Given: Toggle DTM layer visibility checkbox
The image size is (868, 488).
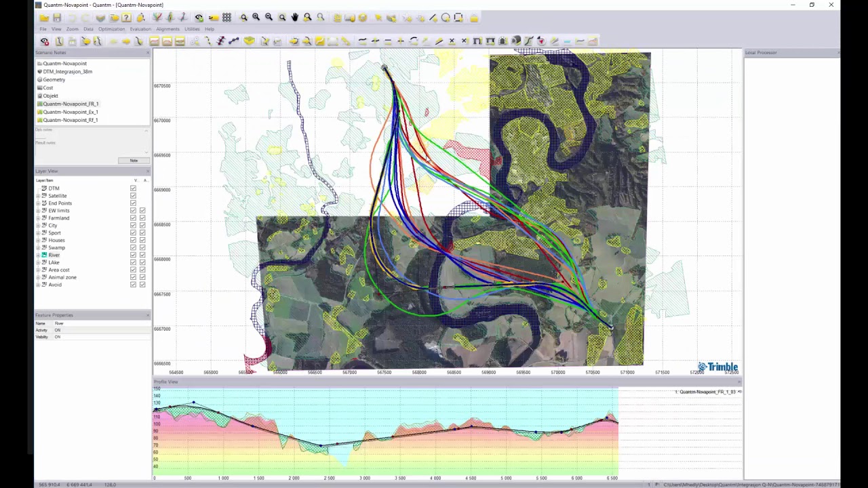Looking at the screenshot, I should click(133, 188).
